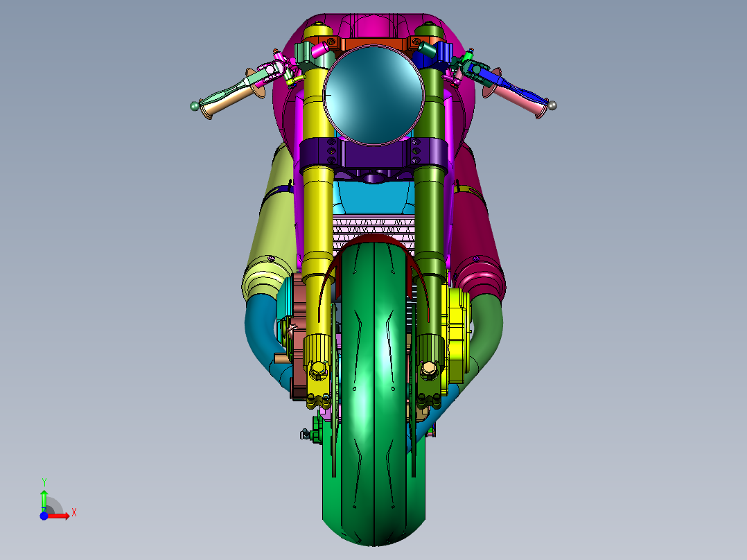Click the right fork axle bolt

(429, 369)
